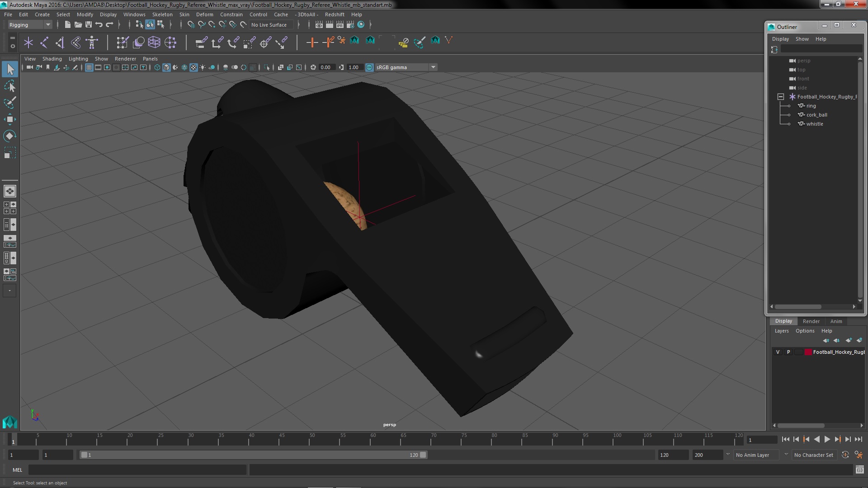Click the Create Joint shelf icon
Viewport: 868px width, 488px height.
[x=44, y=42]
